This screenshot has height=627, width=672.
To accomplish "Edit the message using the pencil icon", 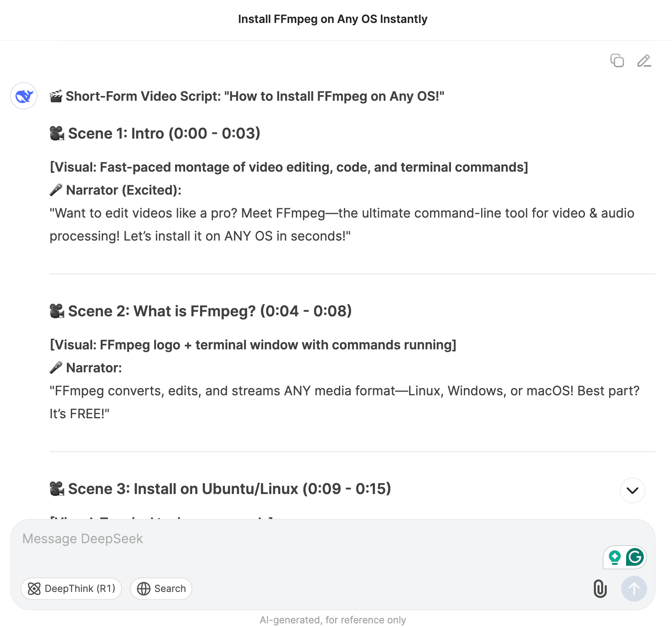I will [x=644, y=60].
